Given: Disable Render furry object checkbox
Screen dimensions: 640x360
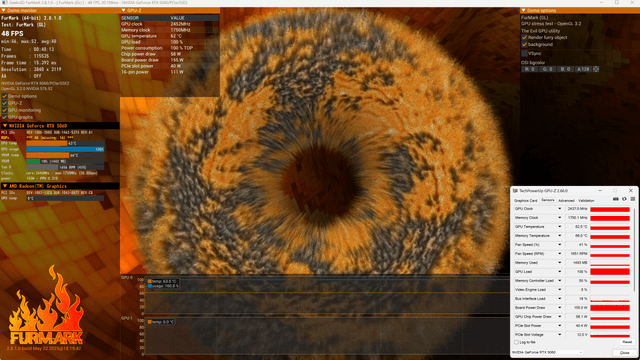Looking at the screenshot, I should (524, 38).
